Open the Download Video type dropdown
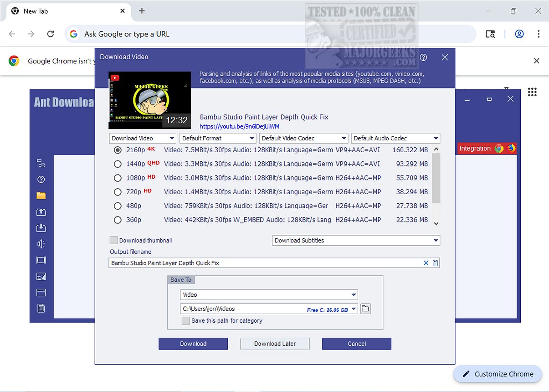The height and width of the screenshot is (392, 549). tap(143, 138)
